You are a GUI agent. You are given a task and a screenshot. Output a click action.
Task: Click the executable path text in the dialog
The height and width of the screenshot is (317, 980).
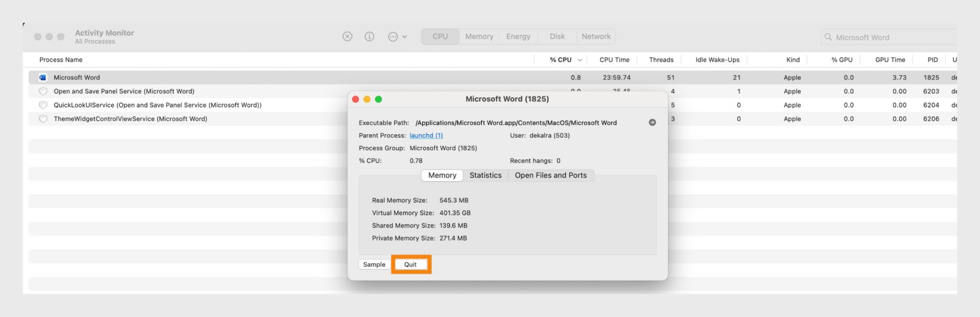[516, 123]
